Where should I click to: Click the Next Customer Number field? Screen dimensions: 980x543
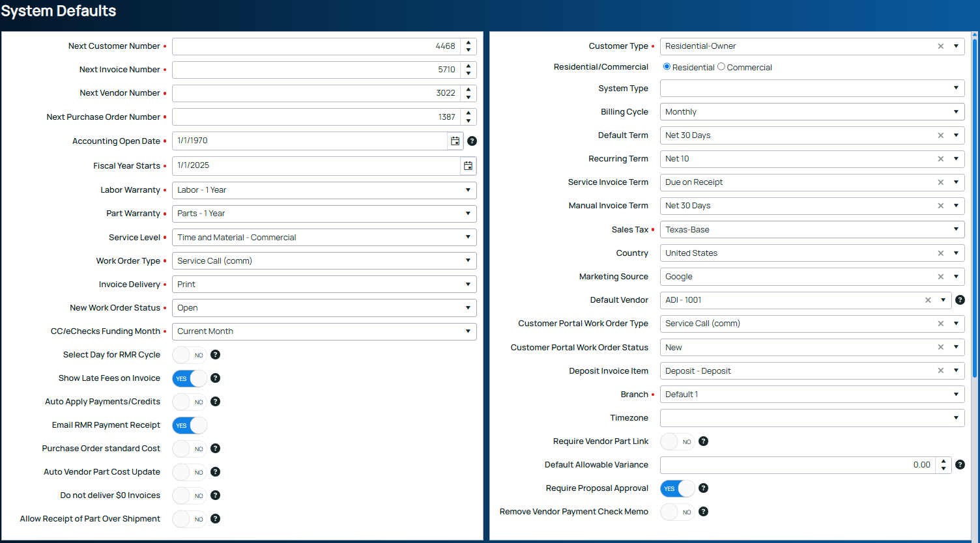pyautogui.click(x=316, y=46)
